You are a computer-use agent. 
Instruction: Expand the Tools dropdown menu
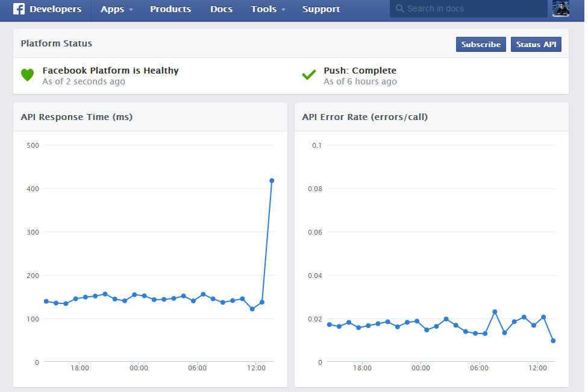[x=268, y=9]
